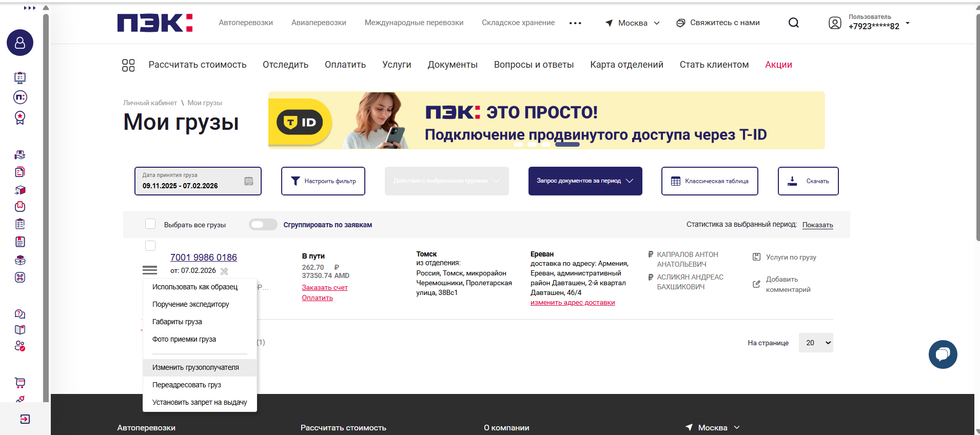Click the 'Оплатить' link in cargo row

point(317,298)
